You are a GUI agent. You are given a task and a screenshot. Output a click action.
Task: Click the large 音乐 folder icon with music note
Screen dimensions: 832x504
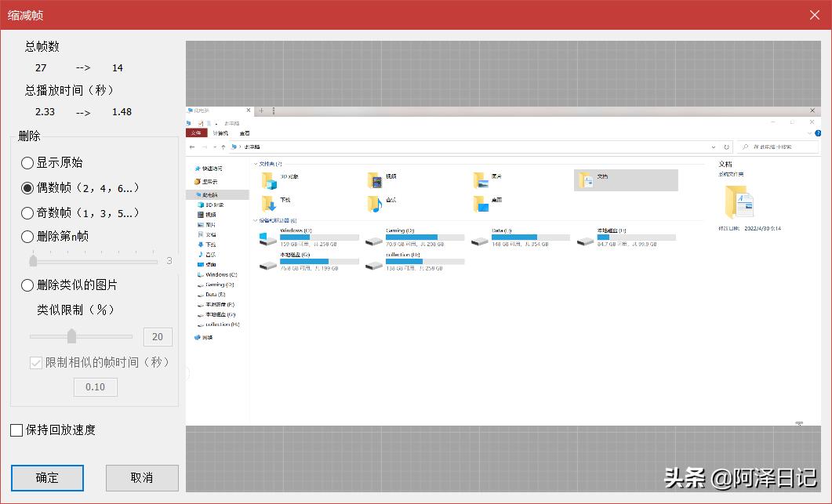point(375,203)
